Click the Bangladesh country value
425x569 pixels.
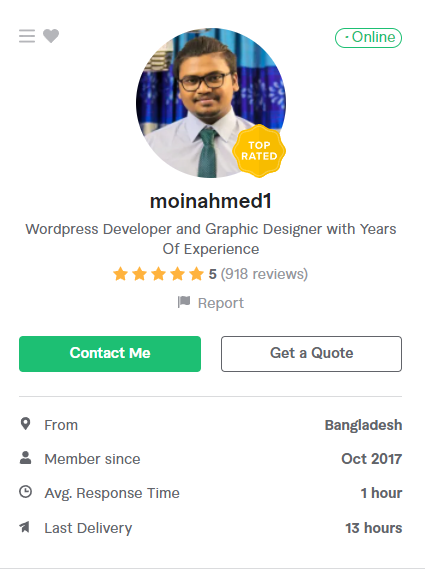point(363,425)
